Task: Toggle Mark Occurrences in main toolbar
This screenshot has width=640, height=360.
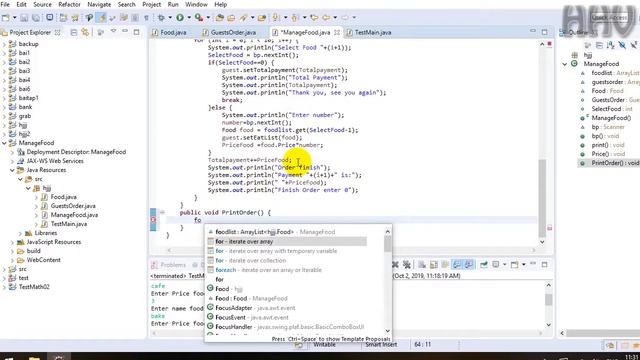Action: (101, 18)
